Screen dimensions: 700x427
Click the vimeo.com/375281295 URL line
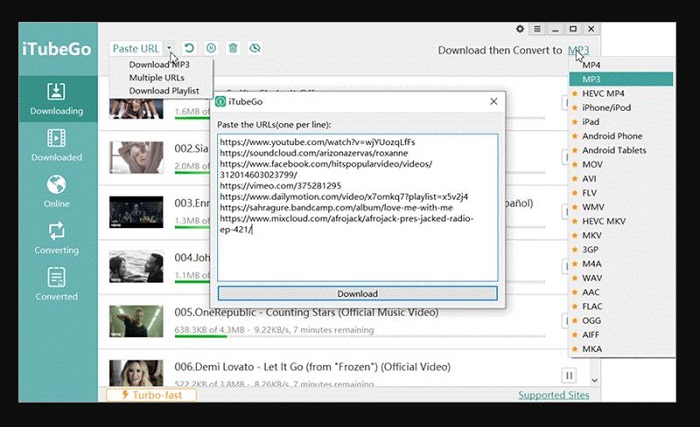point(280,186)
